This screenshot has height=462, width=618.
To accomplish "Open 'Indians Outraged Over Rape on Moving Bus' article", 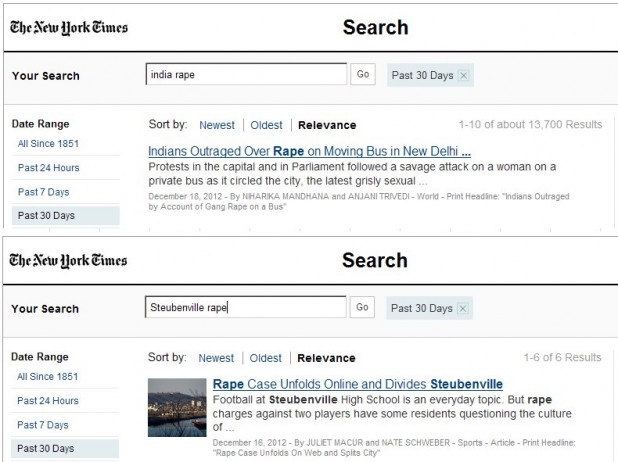I will (x=309, y=151).
